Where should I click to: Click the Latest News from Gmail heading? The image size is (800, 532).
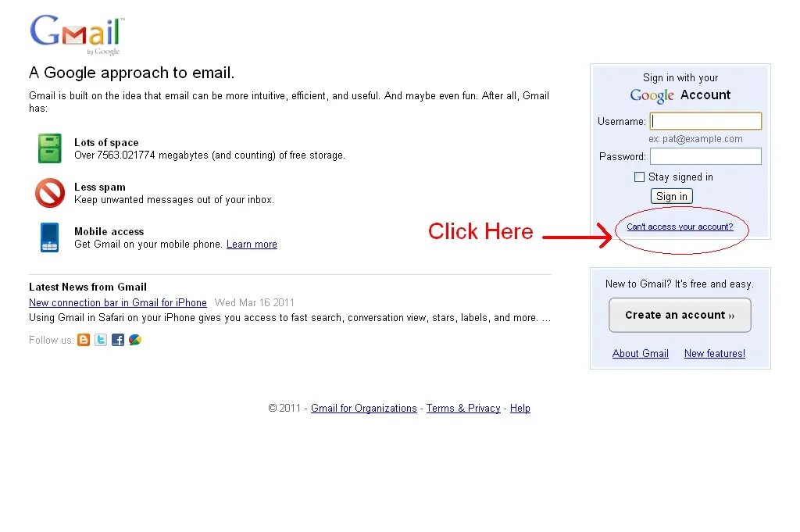click(87, 287)
